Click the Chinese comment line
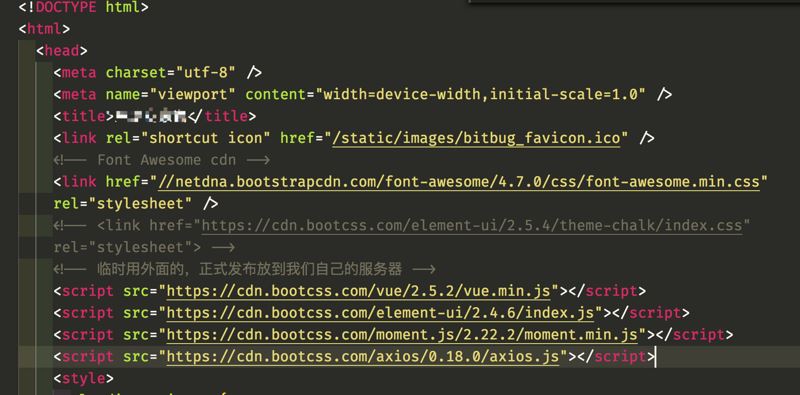Screen dimensions: 800x395 (244, 269)
